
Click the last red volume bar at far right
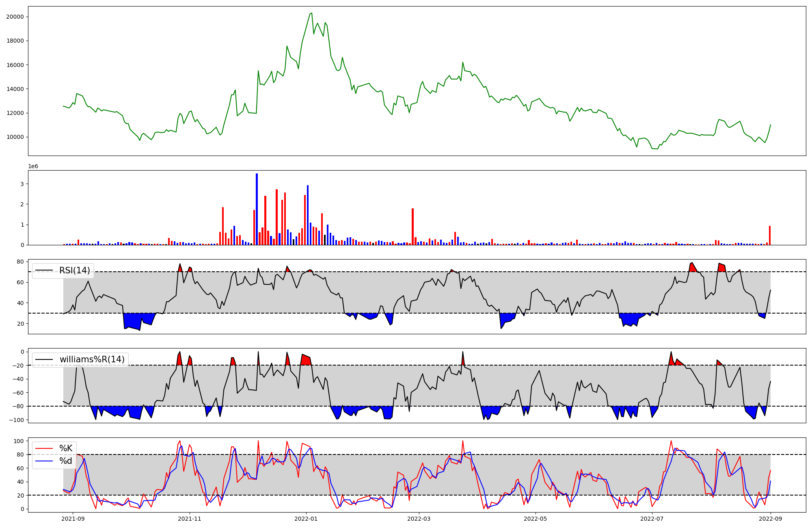pyautogui.click(x=770, y=236)
